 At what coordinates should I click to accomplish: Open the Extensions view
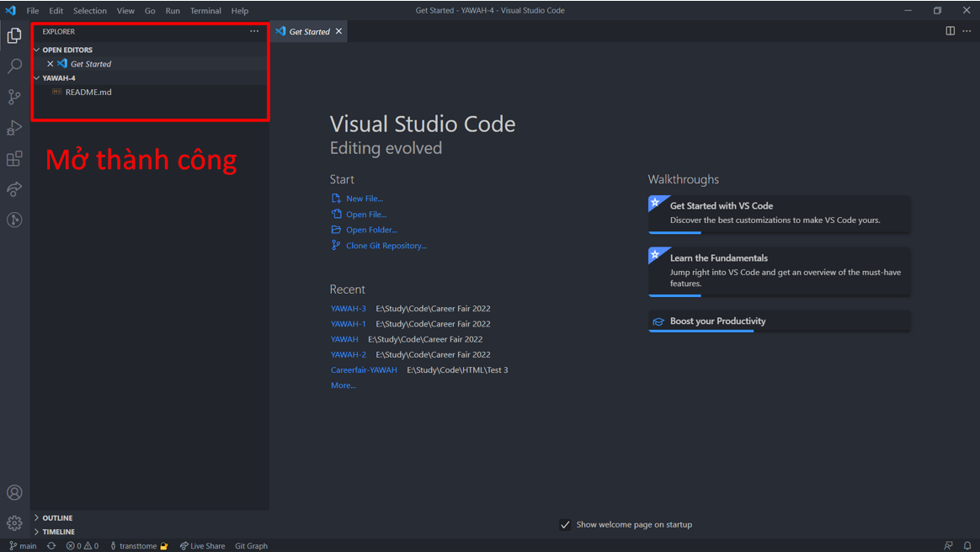click(14, 158)
